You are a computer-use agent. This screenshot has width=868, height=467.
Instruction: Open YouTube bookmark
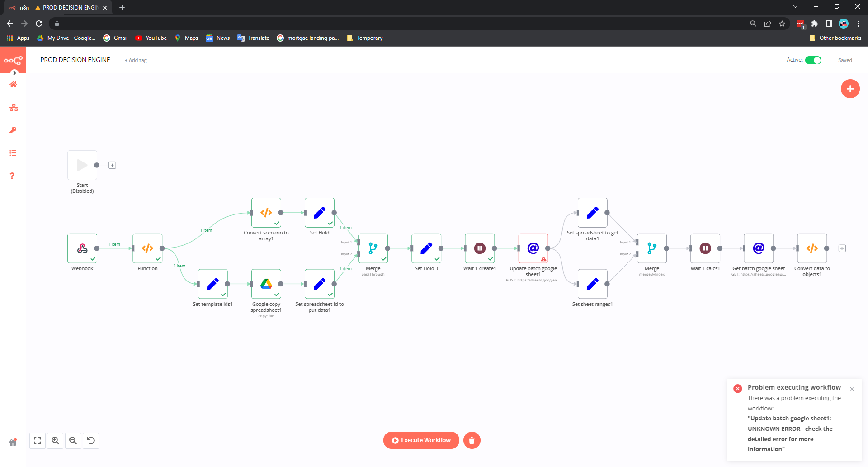coord(151,38)
